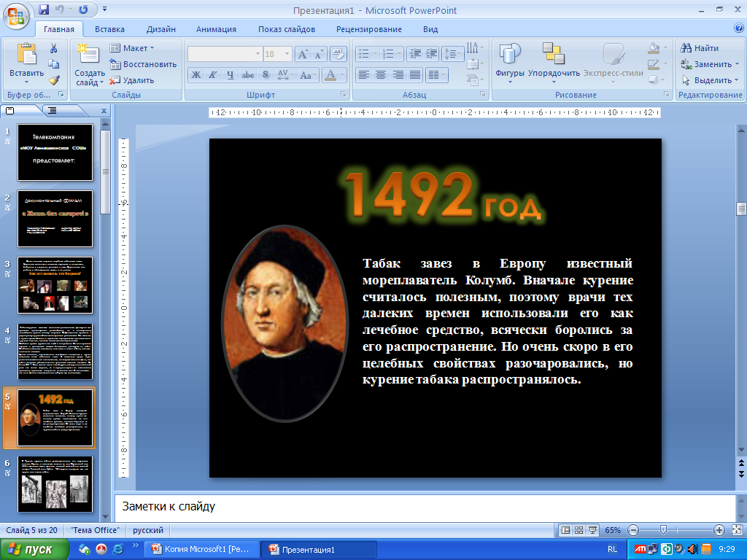Center align text in paragraph group
The image size is (747, 560).
[x=381, y=75]
